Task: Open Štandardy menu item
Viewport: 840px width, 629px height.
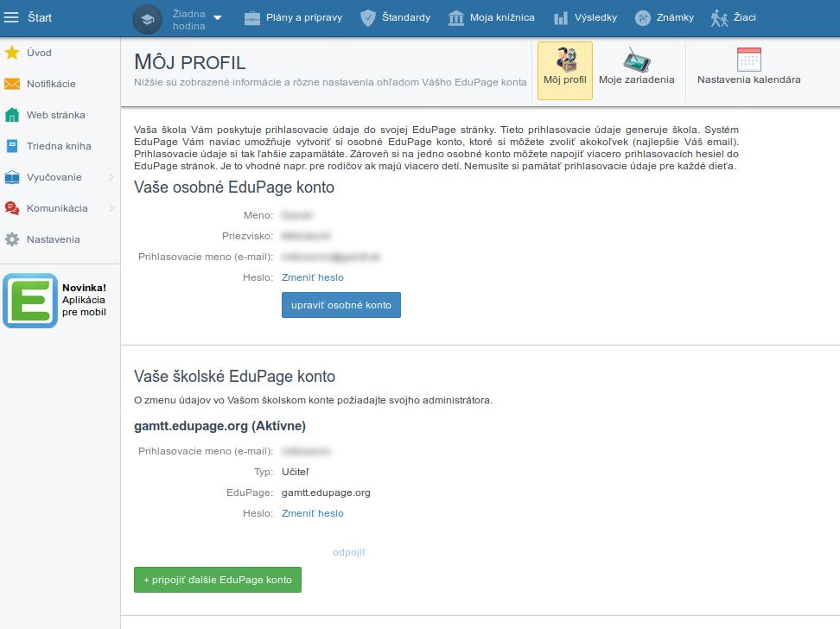Action: [406, 17]
